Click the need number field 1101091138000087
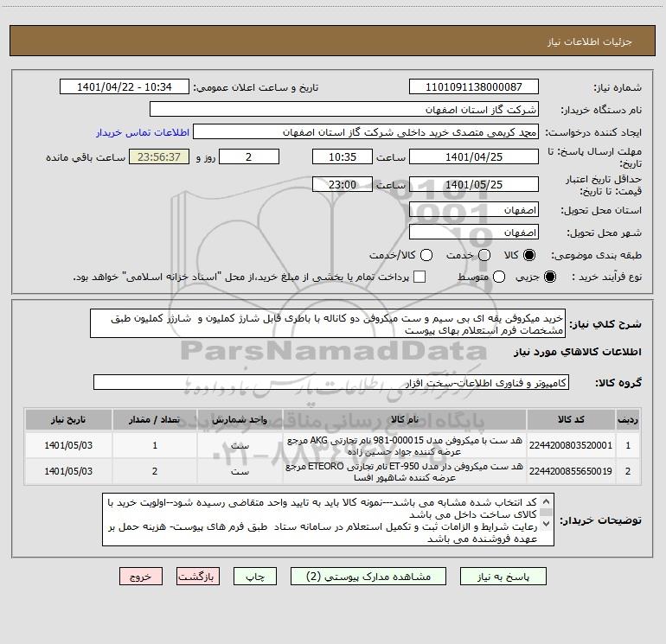The height and width of the screenshot is (644, 666). coord(474,86)
